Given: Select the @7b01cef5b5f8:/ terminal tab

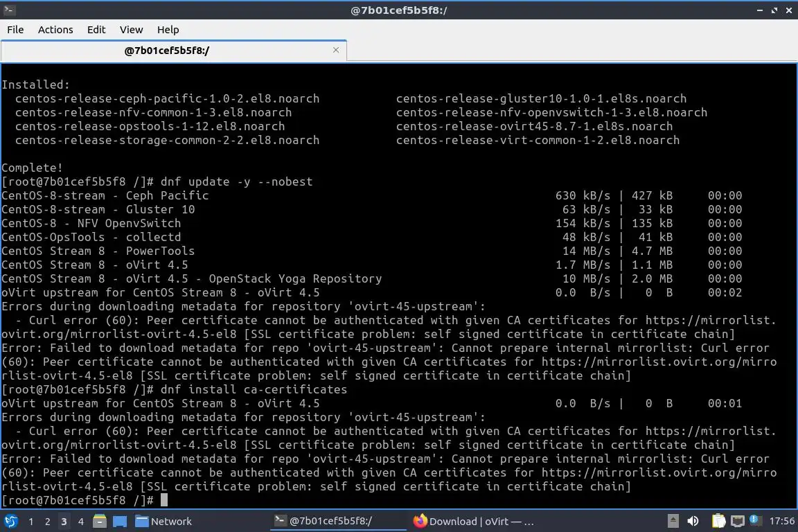Looking at the screenshot, I should click(174, 51).
